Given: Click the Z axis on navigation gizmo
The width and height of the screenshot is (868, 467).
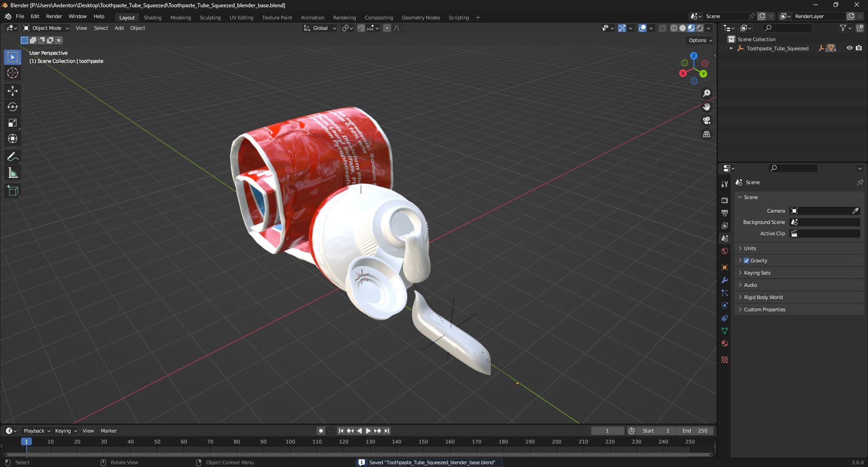Looking at the screenshot, I should [693, 56].
